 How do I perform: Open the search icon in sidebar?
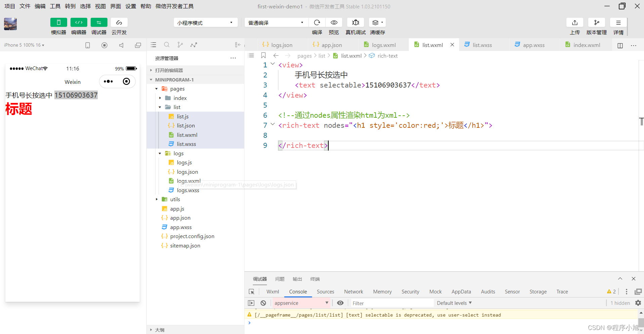pos(167,45)
